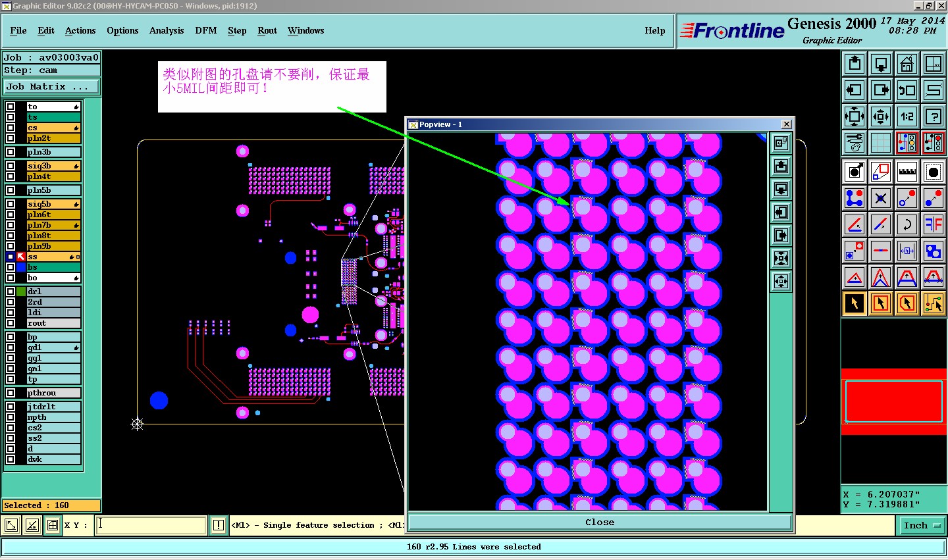Viewport: 948px width, 560px height.
Task: Toggle checkbox for layer to
Action: pyautogui.click(x=11, y=107)
